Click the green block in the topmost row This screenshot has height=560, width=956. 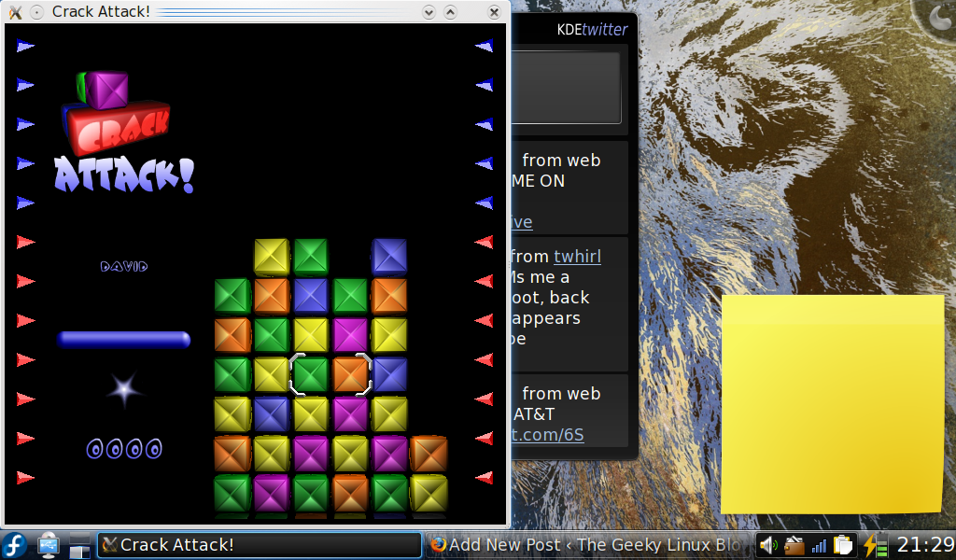coord(310,257)
